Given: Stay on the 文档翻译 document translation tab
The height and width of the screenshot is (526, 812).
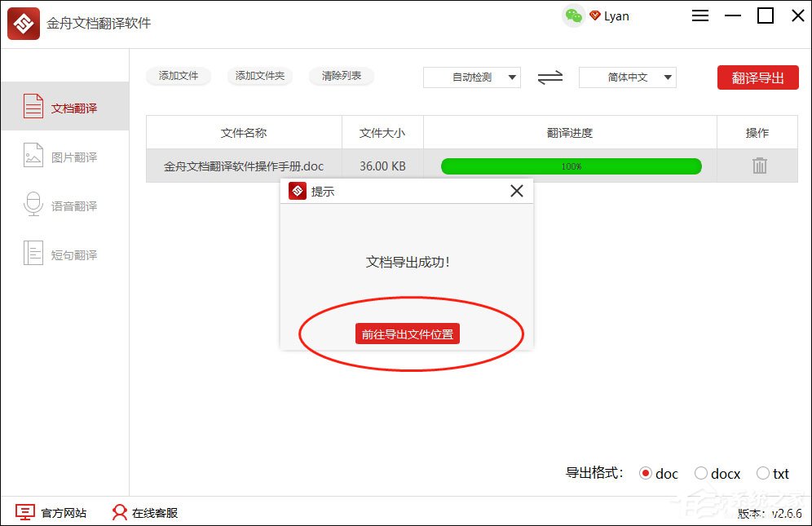Looking at the screenshot, I should (x=64, y=106).
